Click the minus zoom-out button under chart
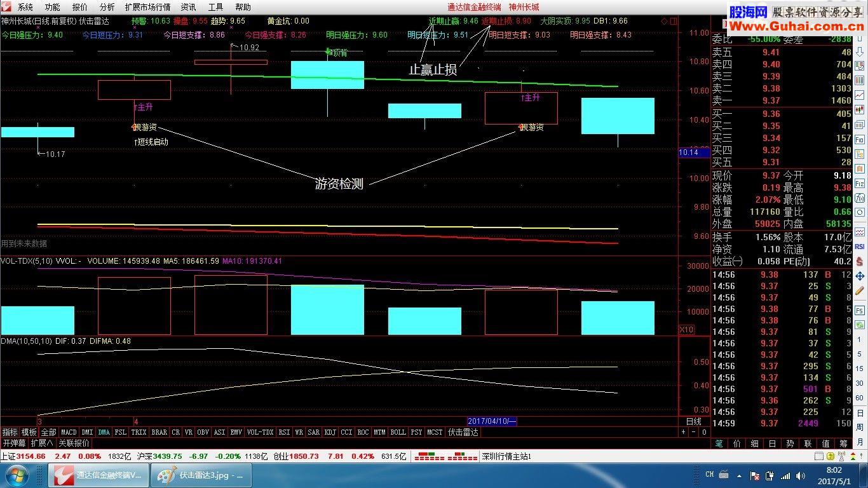This screenshot has height=488, width=868. 693,432
